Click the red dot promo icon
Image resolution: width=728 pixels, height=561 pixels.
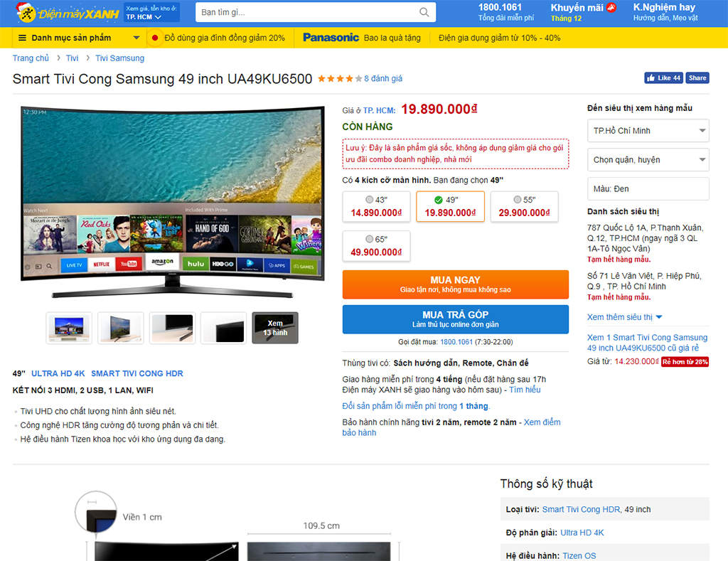pyautogui.click(x=154, y=38)
